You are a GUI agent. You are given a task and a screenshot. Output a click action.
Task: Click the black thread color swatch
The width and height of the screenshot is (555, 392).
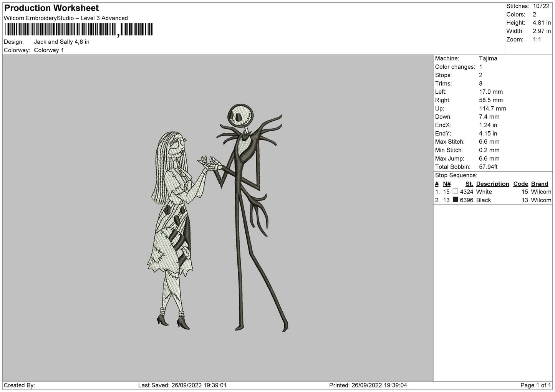coord(455,200)
